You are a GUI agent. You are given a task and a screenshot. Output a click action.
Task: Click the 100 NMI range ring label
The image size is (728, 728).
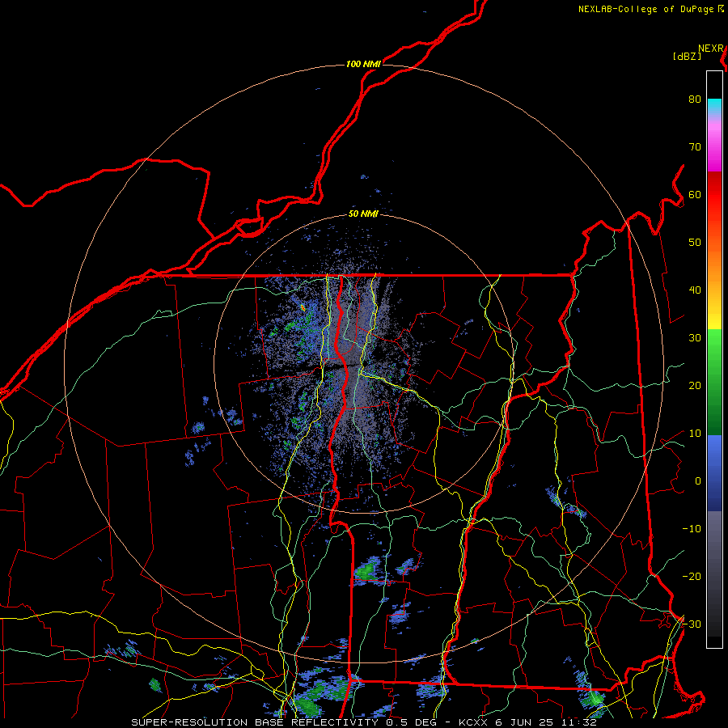(363, 64)
